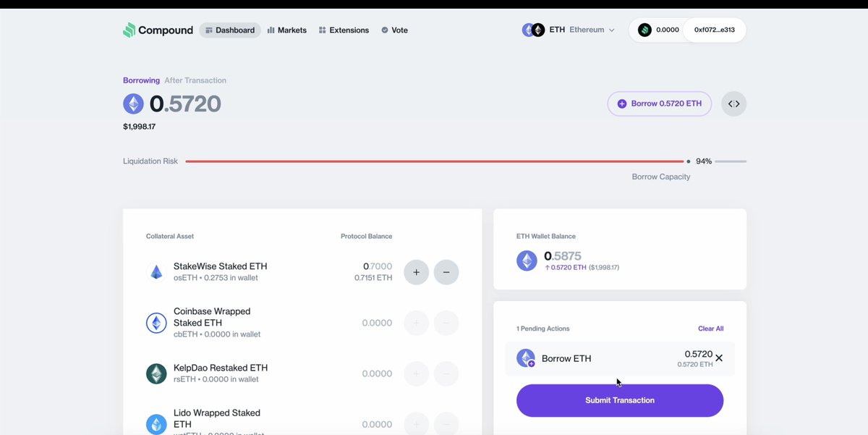This screenshot has height=435, width=868.
Task: Click the $1,998.17 borrowing value
Action: [139, 127]
